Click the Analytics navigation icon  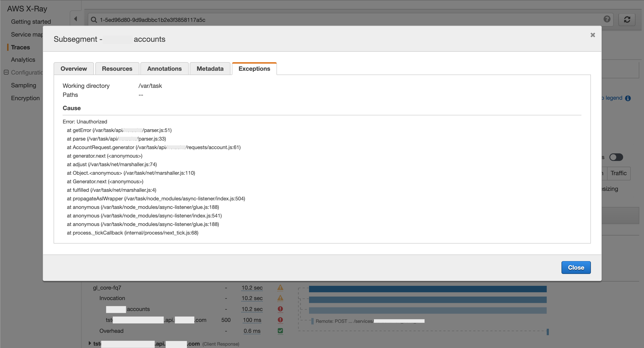pyautogui.click(x=23, y=60)
